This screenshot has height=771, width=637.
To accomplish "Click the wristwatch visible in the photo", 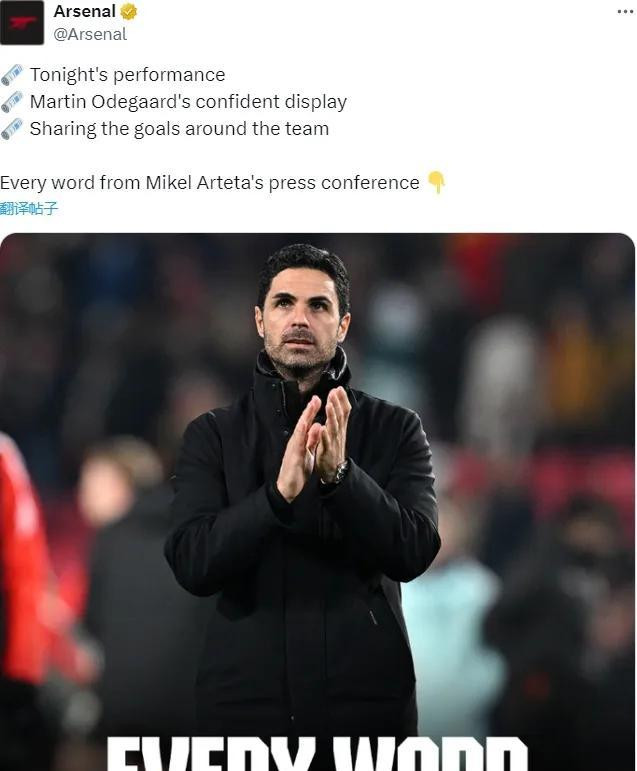I will point(339,473).
